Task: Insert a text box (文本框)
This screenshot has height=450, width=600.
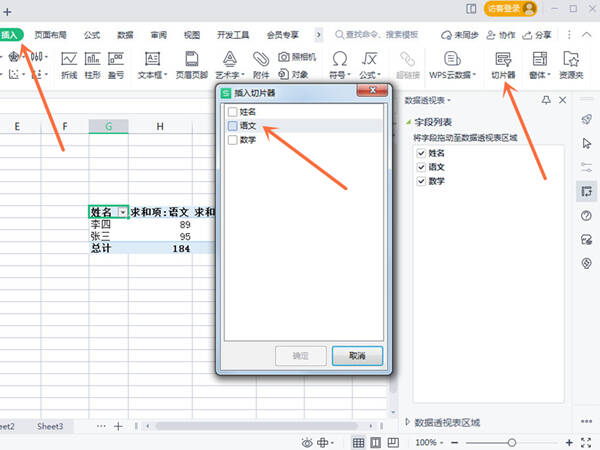Action: coord(152,65)
